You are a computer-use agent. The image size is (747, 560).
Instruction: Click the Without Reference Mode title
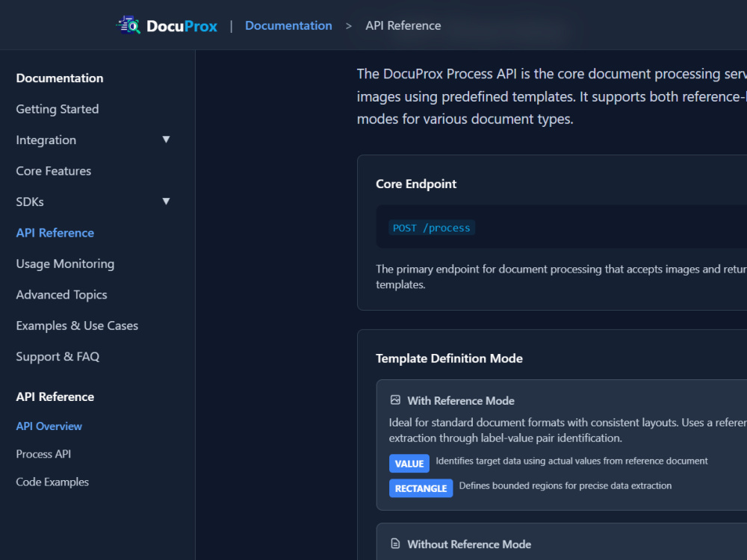[469, 544]
